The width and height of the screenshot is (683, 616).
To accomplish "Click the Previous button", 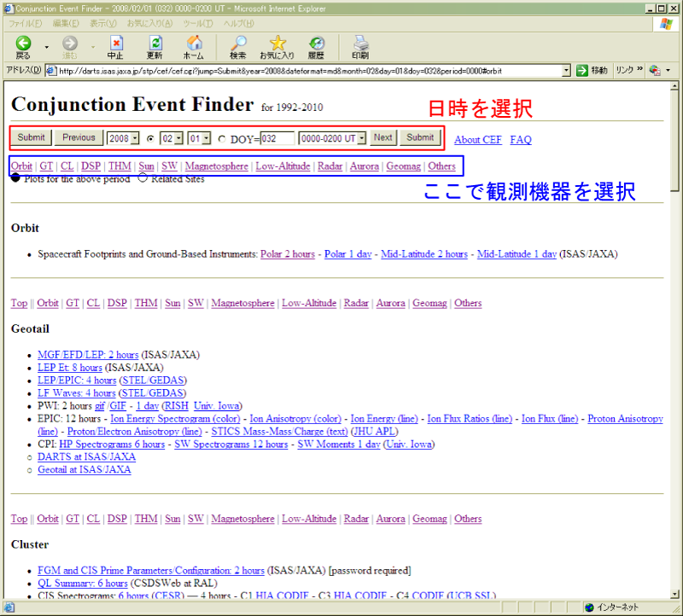I will pyautogui.click(x=79, y=137).
